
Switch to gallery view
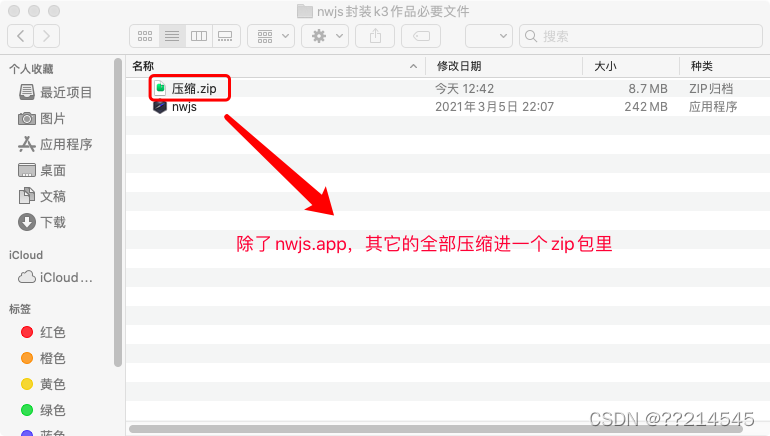coord(226,36)
